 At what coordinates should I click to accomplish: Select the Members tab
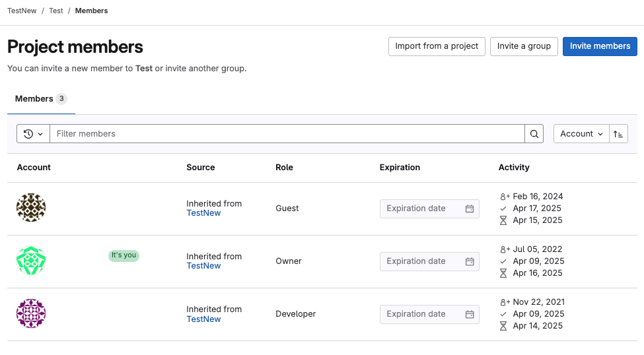(40, 99)
